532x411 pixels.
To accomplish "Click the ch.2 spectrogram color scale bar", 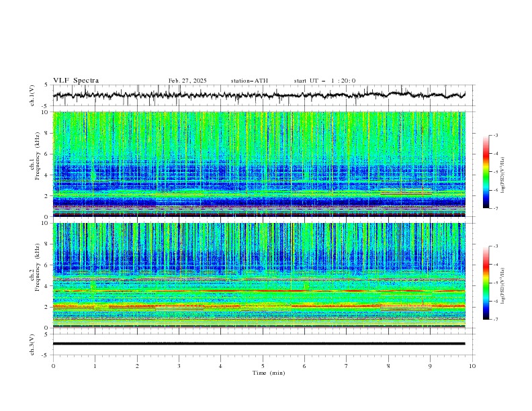I will click(486, 283).
